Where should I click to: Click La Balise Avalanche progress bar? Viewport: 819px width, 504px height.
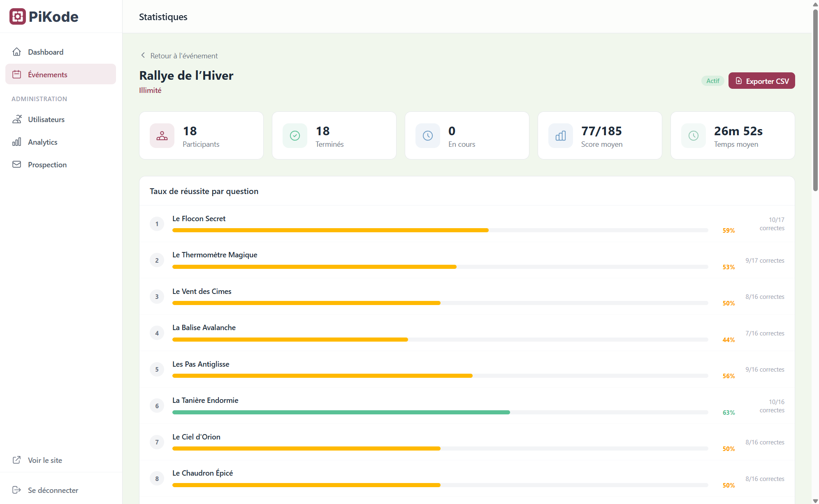click(x=440, y=340)
